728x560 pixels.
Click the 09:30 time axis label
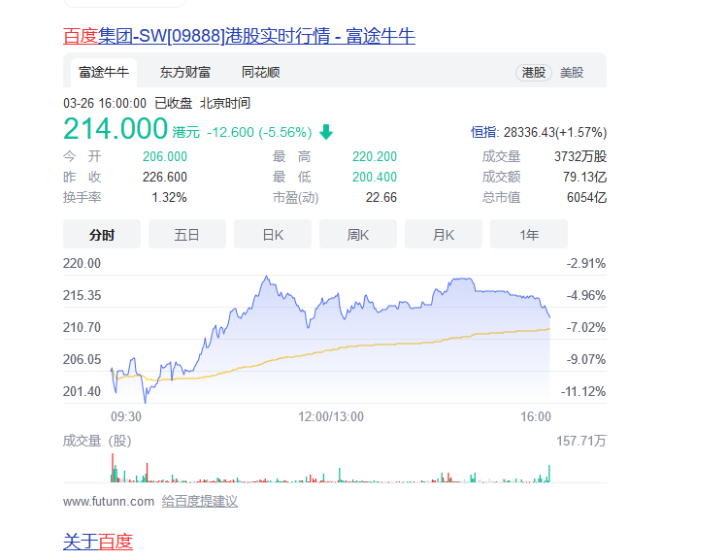pyautogui.click(x=126, y=416)
